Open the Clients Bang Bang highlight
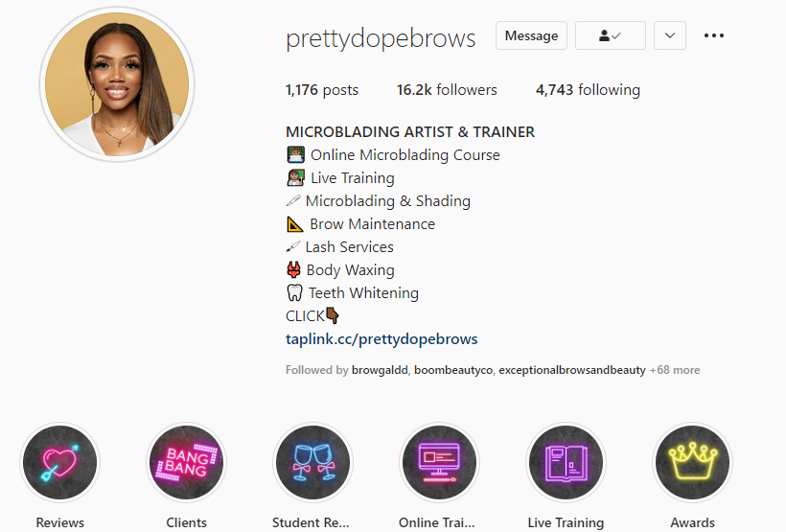Screen dimensions: 786x532 [187, 462]
